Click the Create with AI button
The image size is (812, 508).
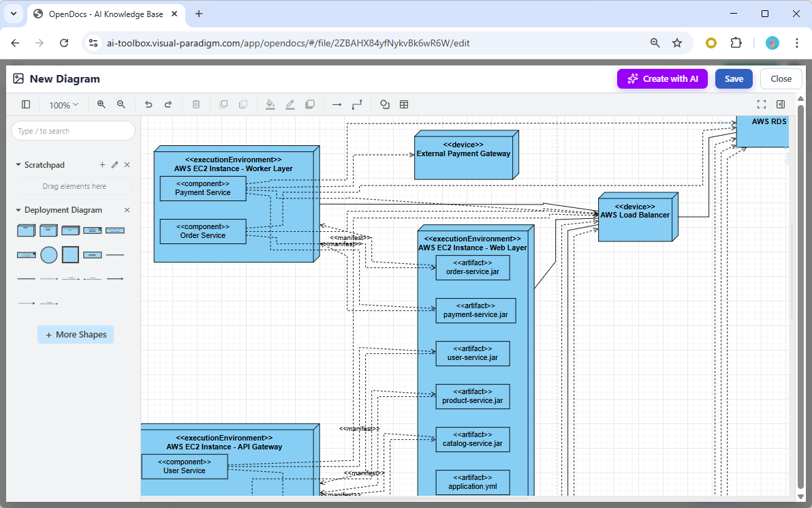pos(662,78)
